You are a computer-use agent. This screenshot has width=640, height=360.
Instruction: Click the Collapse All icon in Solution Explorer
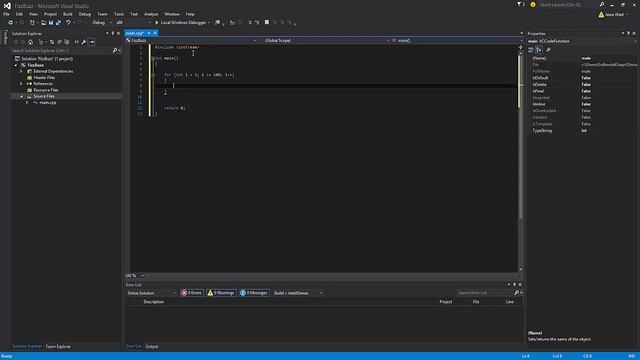[59, 42]
